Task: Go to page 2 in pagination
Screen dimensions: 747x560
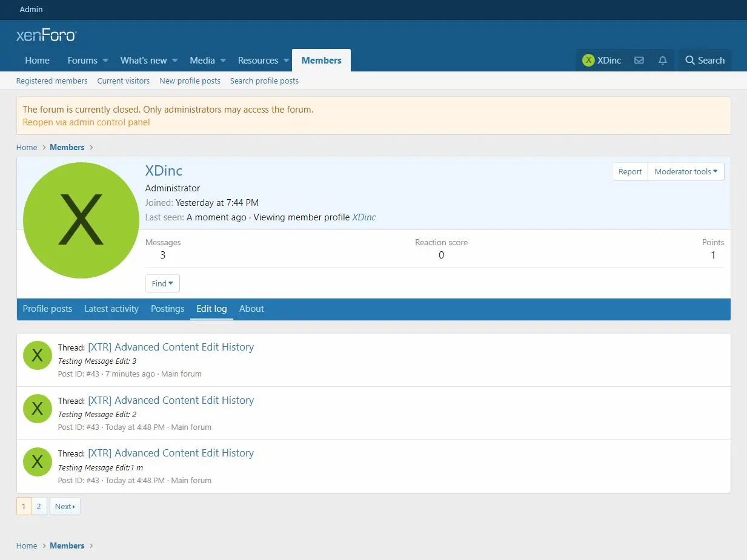Action: click(39, 506)
